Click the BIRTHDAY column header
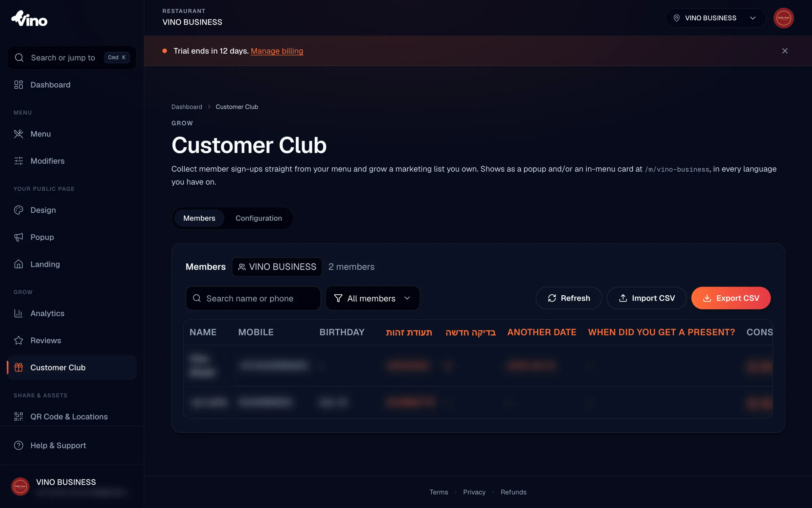812x508 pixels. pos(342,332)
